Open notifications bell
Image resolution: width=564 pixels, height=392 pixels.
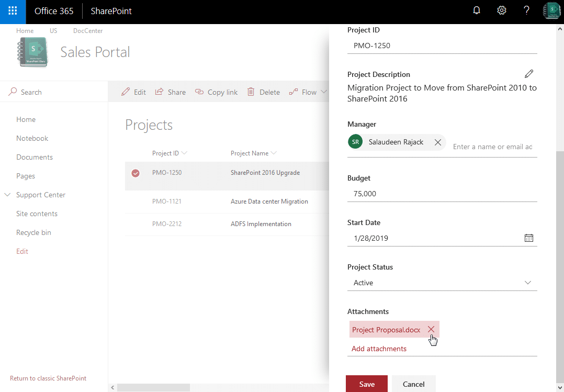click(476, 10)
